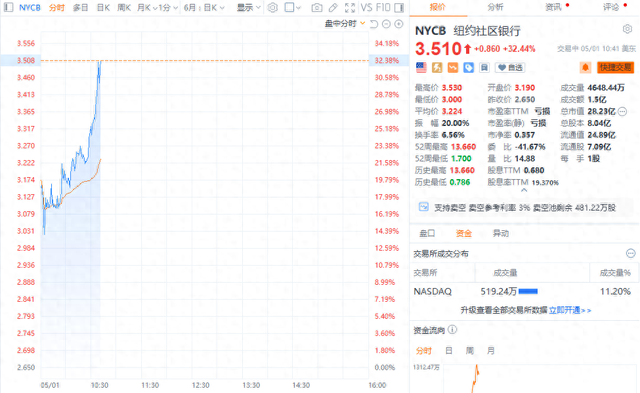The width and height of the screenshot is (640, 393).
Task: Open quote panel settings gear
Action: (x=627, y=29)
